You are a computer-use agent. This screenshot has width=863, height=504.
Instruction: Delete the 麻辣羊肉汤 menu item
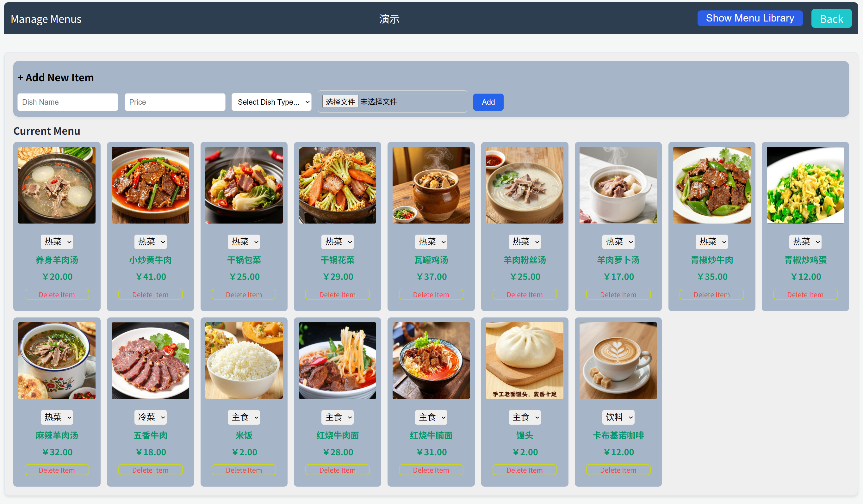(57, 470)
